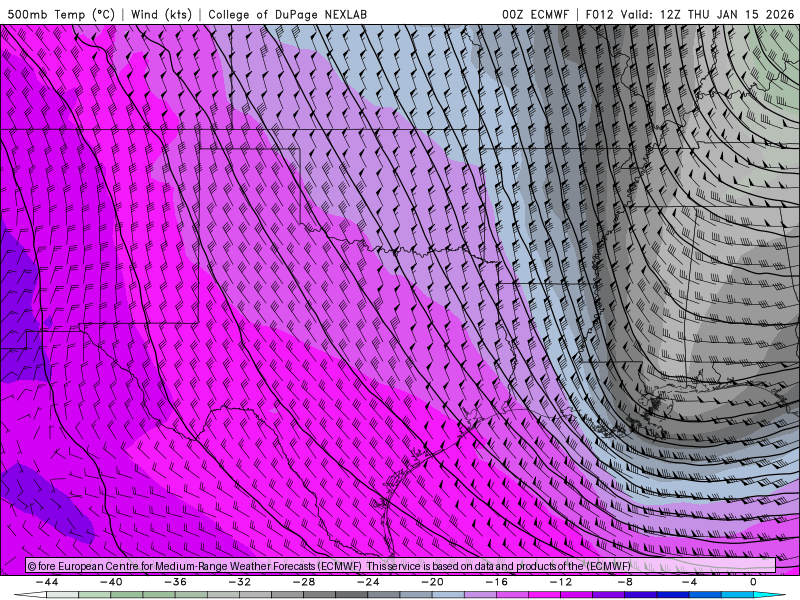Screen dimensions: 800x600
Task: Click the ECMWF copyright notice banner
Action: click(x=401, y=565)
